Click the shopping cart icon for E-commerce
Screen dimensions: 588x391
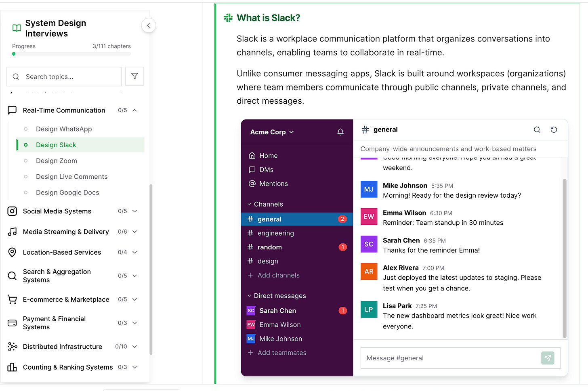(12, 299)
